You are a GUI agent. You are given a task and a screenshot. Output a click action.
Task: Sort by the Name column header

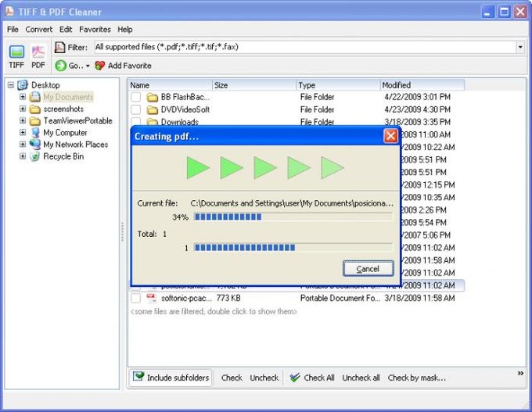[171, 85]
